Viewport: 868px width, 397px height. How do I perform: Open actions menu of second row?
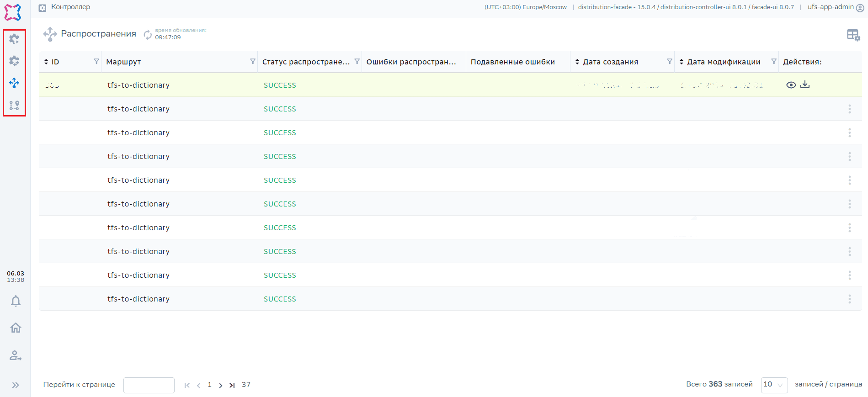849,109
